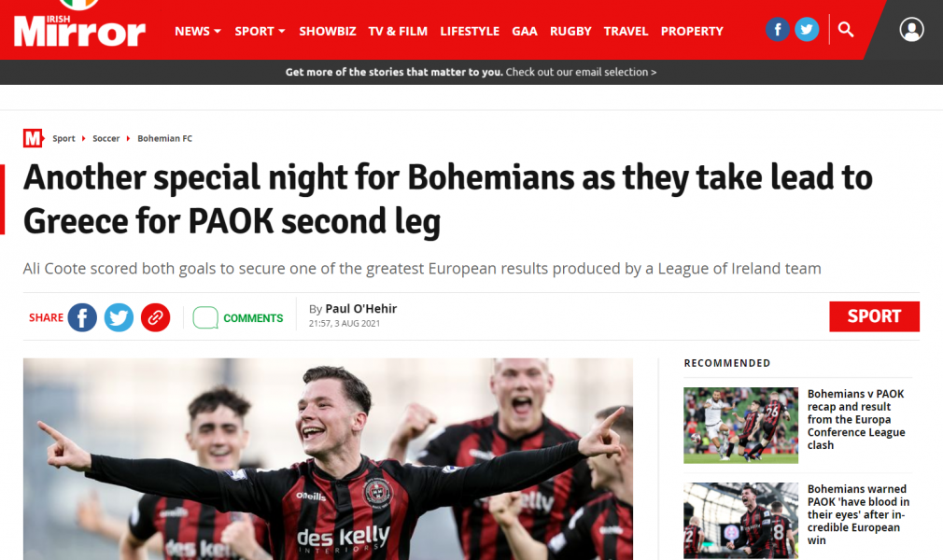Open the Showbiz menu item
Image resolution: width=943 pixels, height=560 pixels.
328,32
